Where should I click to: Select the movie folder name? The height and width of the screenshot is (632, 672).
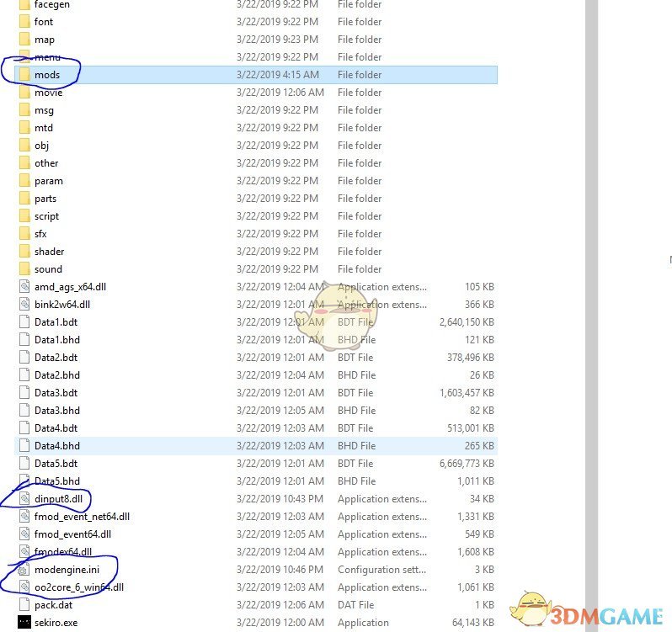coord(49,93)
